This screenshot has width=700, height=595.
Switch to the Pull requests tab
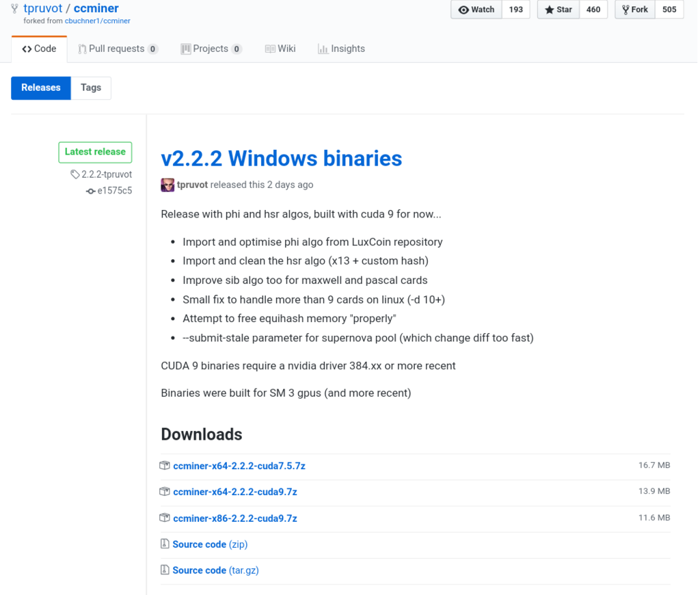(118, 49)
